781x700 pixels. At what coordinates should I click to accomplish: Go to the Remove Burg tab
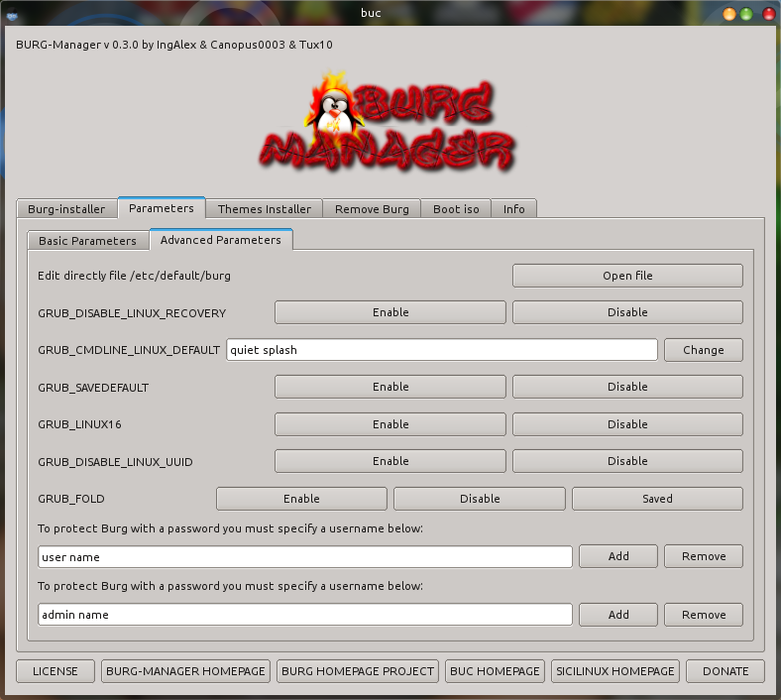coord(372,209)
